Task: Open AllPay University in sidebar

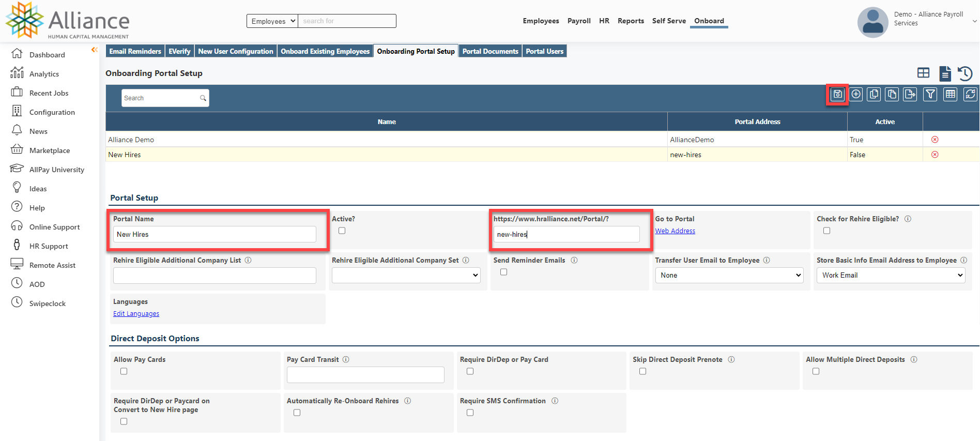Action: coord(56,170)
